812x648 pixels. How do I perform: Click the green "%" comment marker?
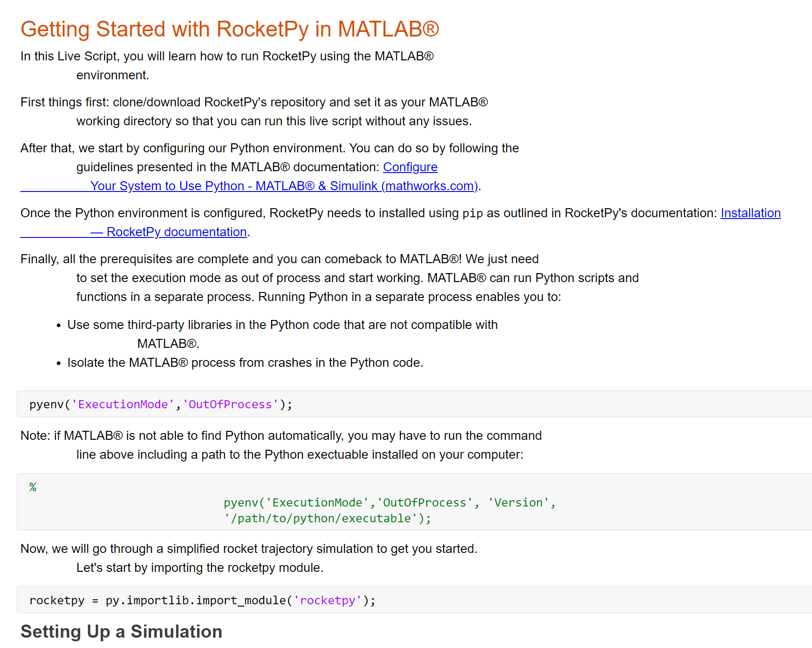click(33, 487)
